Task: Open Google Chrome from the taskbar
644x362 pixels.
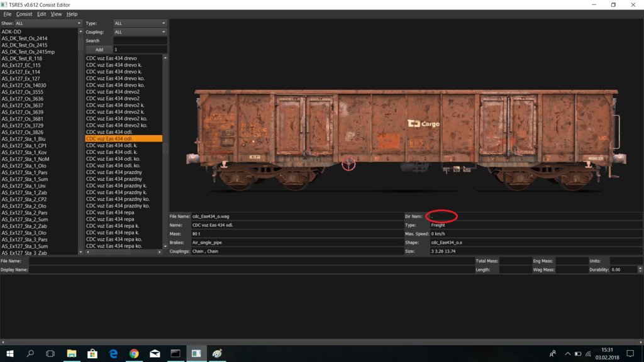Action: [134, 354]
